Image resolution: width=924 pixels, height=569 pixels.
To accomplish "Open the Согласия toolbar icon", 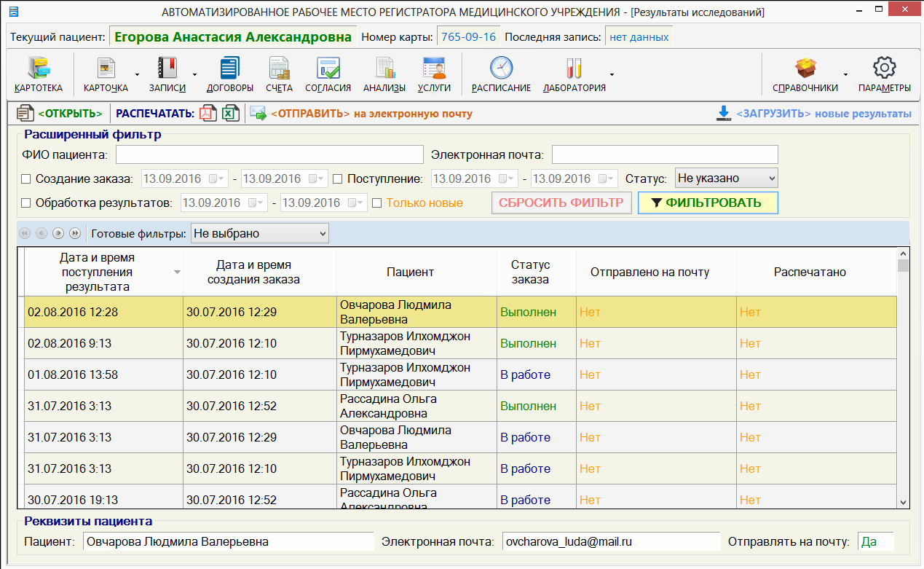I will 328,69.
